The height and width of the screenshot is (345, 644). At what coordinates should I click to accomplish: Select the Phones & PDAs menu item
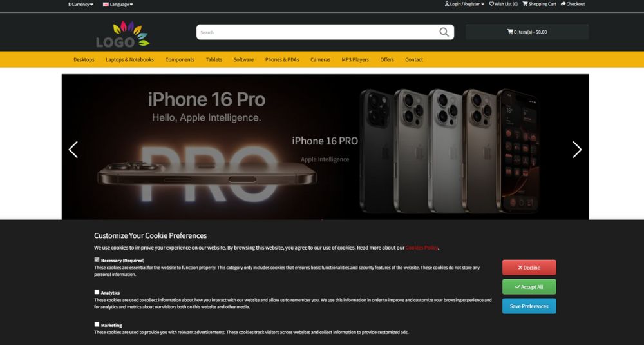click(x=282, y=59)
